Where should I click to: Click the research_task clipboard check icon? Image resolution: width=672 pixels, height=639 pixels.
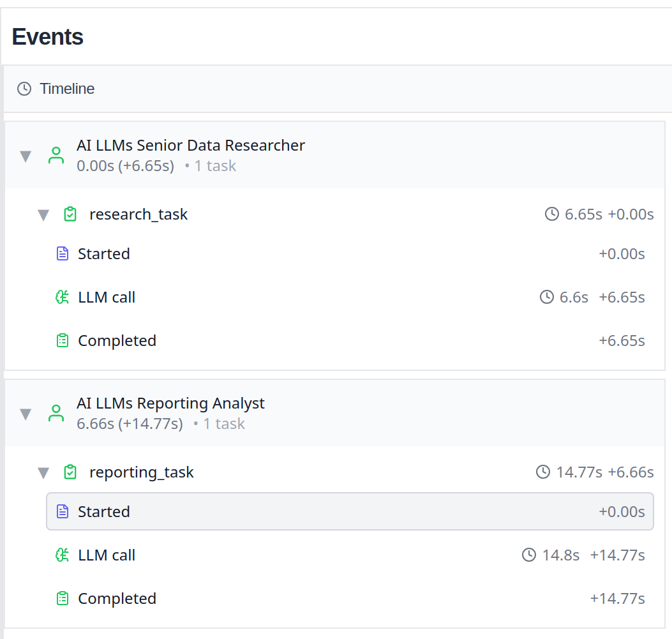point(70,214)
